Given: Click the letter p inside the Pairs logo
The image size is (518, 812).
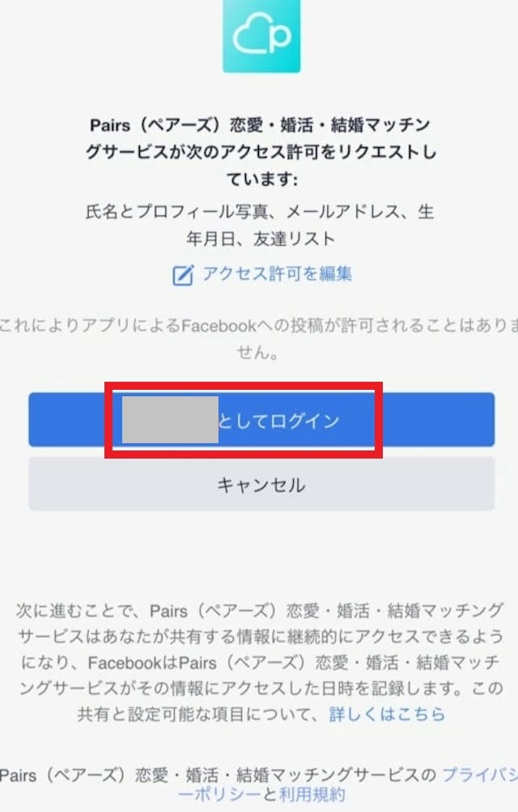Looking at the screenshot, I should pos(279,36).
